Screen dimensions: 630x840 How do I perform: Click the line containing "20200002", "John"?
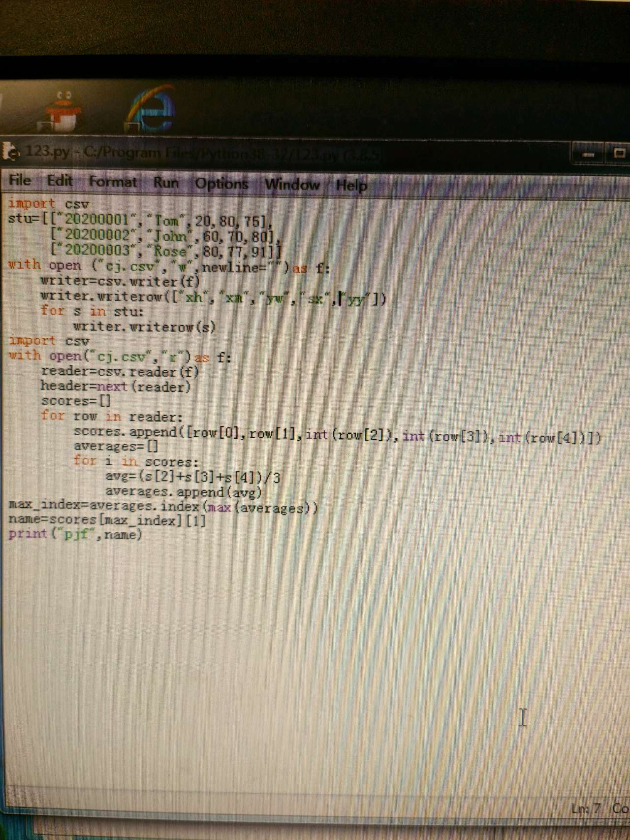[165, 235]
